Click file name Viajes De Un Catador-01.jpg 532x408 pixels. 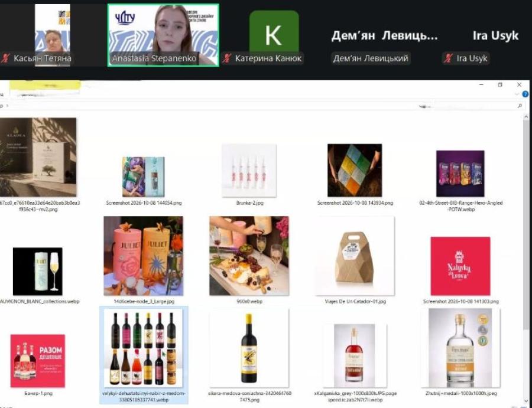[x=355, y=301]
